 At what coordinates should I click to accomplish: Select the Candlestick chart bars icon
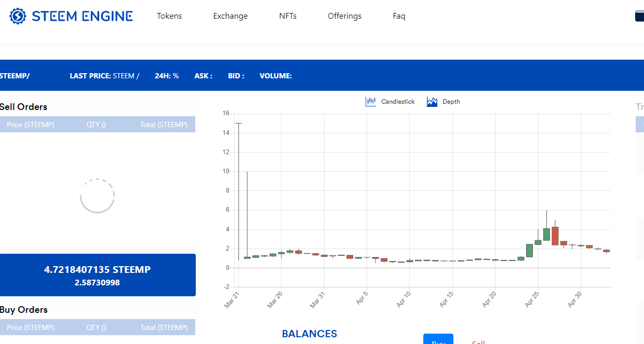[370, 102]
